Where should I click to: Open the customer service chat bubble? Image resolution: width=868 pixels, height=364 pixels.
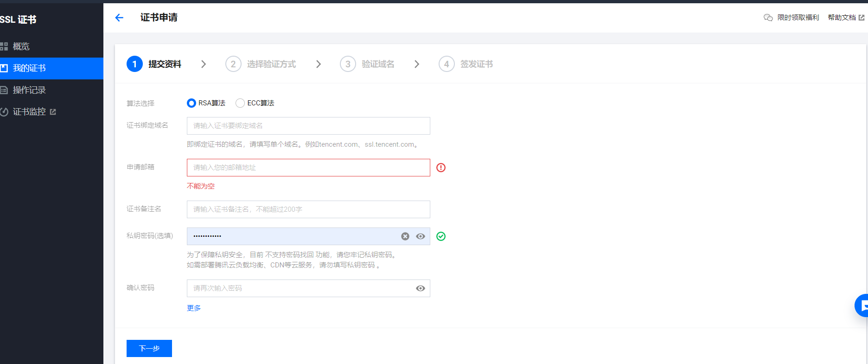[862, 305]
